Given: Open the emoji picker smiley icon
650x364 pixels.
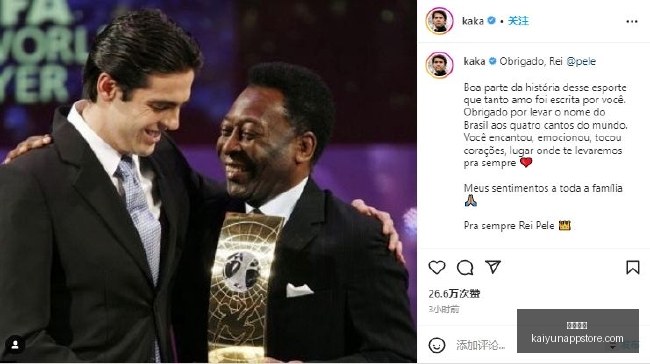Looking at the screenshot, I should point(437,345).
